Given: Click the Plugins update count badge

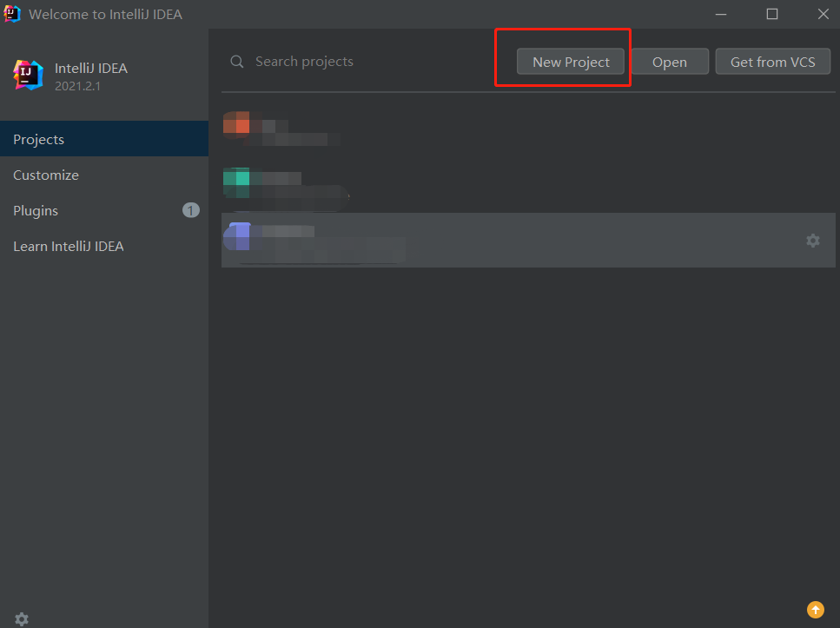Looking at the screenshot, I should [191, 210].
